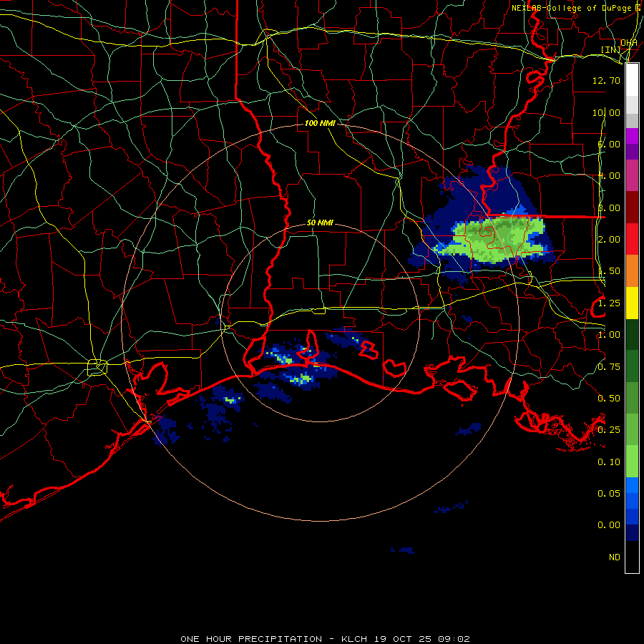Pick the orange swatch beside 1.50
This screenshot has width=644, height=644.
pyautogui.click(x=632, y=271)
